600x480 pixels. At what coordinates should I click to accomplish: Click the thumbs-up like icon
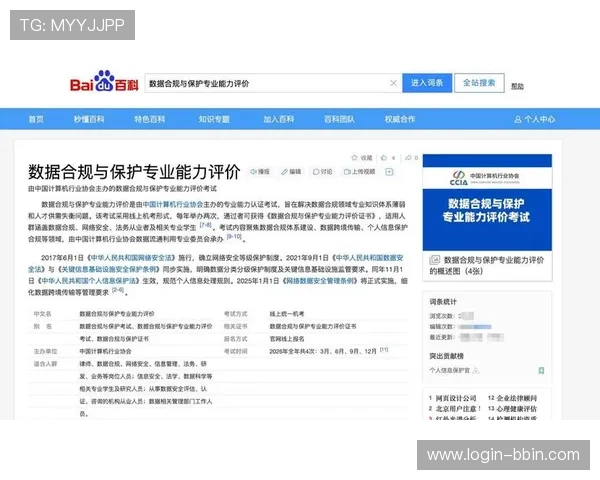[384, 158]
